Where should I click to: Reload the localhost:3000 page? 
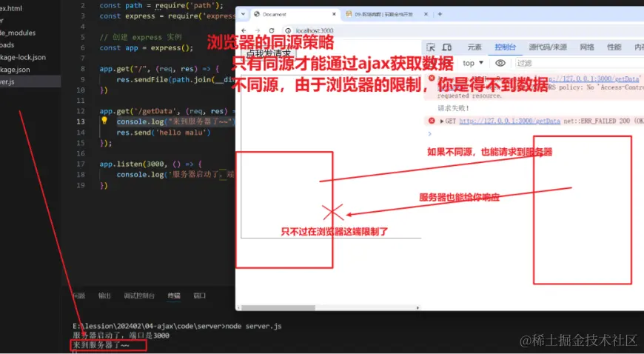272,31
